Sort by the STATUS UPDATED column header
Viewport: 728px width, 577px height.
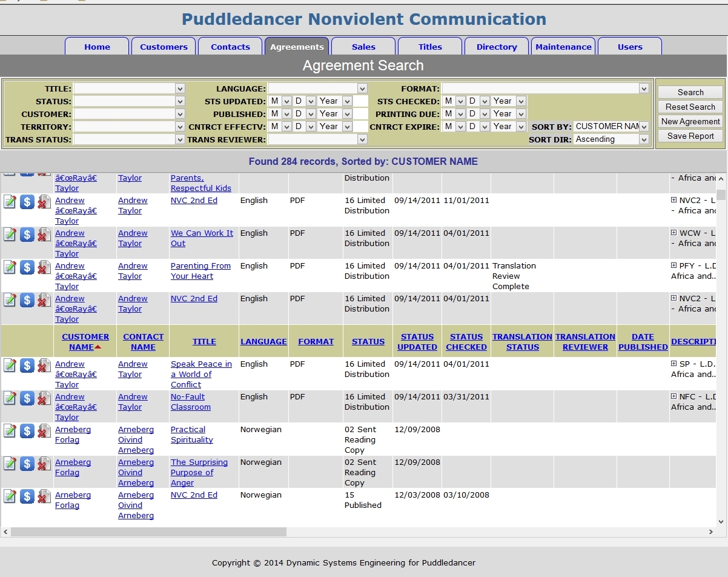pyautogui.click(x=417, y=342)
